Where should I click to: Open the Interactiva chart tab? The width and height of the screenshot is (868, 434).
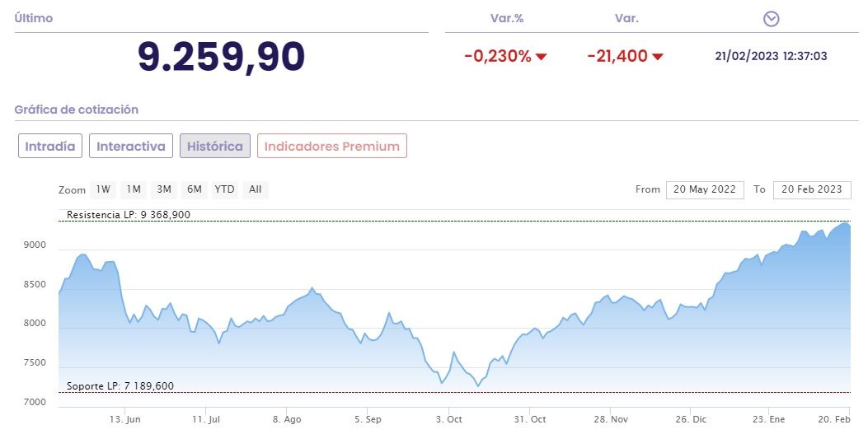[x=131, y=147]
